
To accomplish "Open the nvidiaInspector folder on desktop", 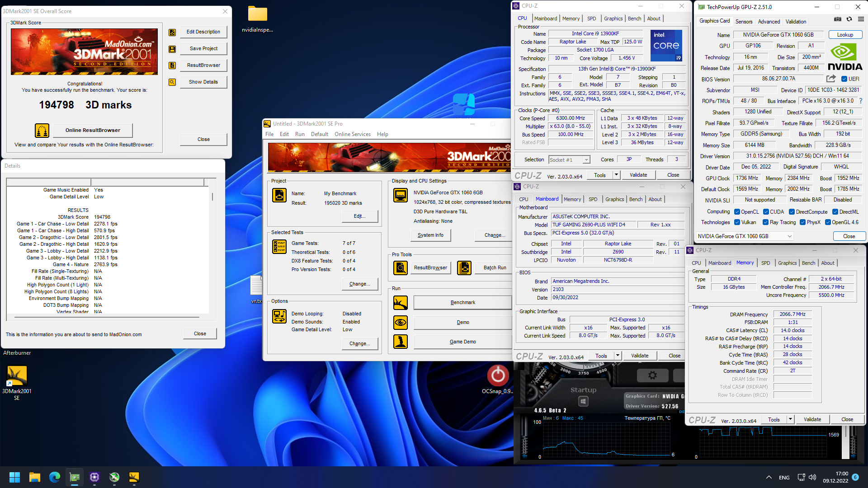I will (257, 19).
